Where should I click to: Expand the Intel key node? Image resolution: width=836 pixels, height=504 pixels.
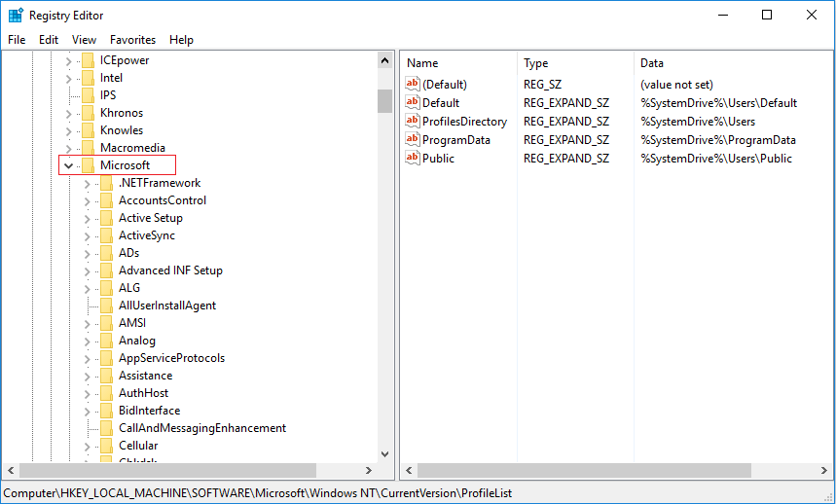68,78
